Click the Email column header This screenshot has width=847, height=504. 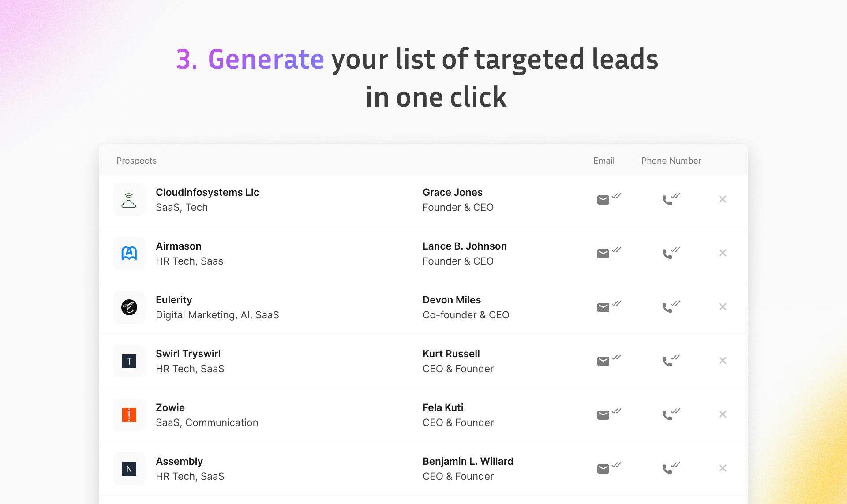603,161
